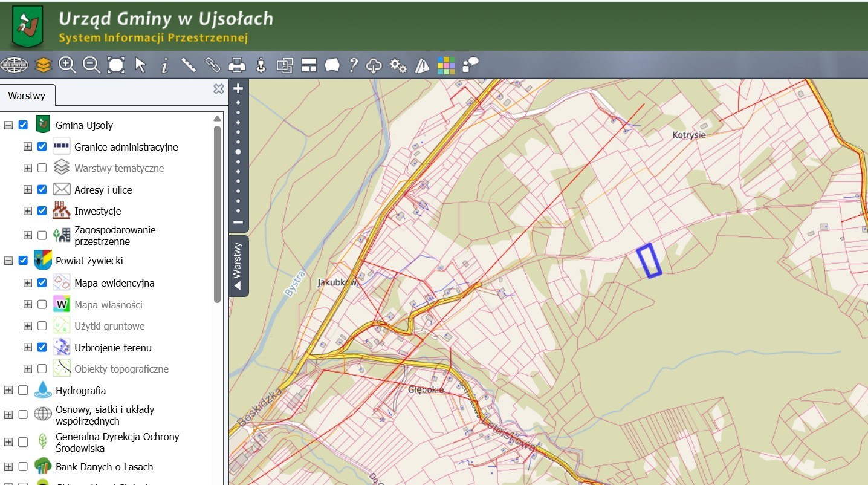Expand Granice administracyjne node

click(27, 146)
